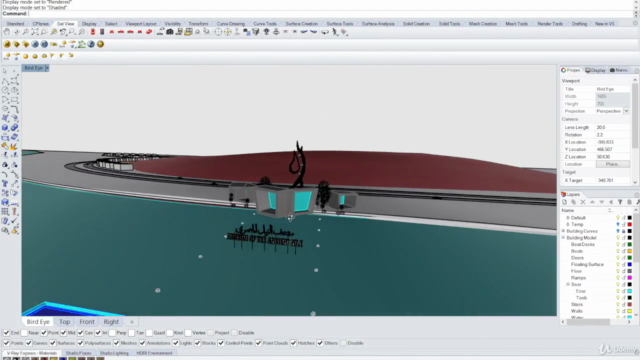Click the Floating Surface blue color swatch

tap(630, 264)
